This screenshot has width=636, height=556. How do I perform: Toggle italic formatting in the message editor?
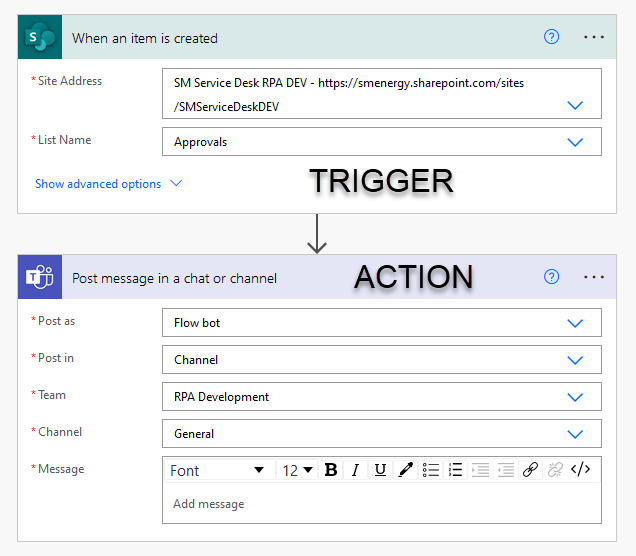click(355, 470)
